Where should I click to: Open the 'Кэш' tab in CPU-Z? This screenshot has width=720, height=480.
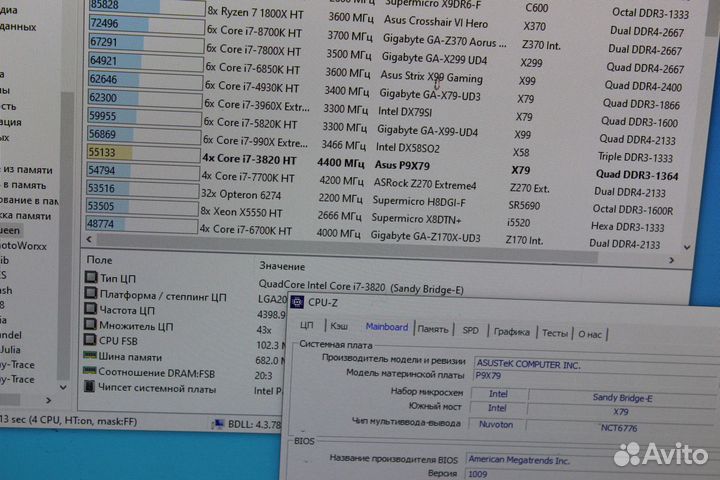pyautogui.click(x=338, y=326)
